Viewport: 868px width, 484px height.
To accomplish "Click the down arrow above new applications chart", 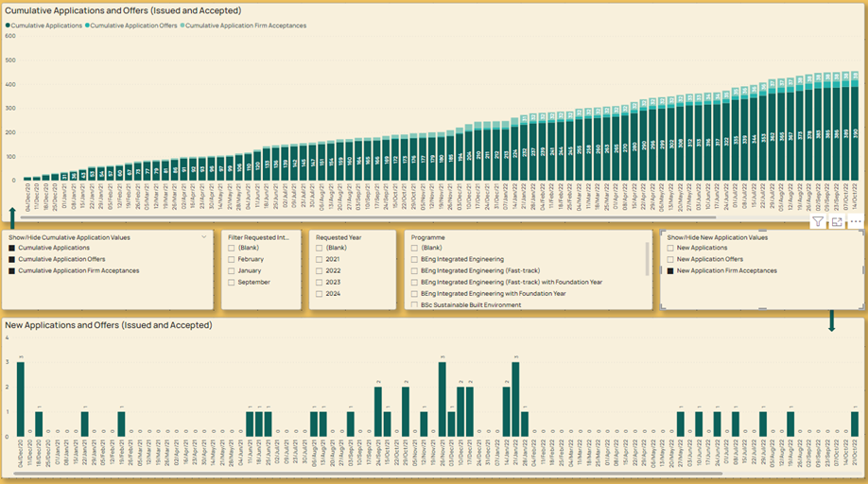I will coord(831,320).
